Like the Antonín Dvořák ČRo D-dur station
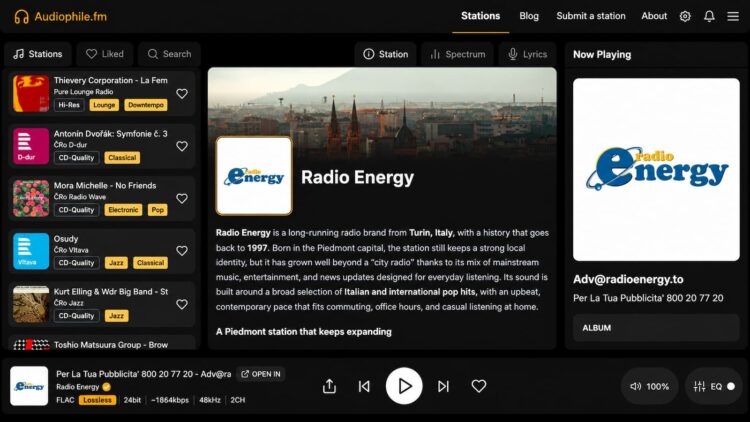The height and width of the screenshot is (422, 750). (182, 146)
